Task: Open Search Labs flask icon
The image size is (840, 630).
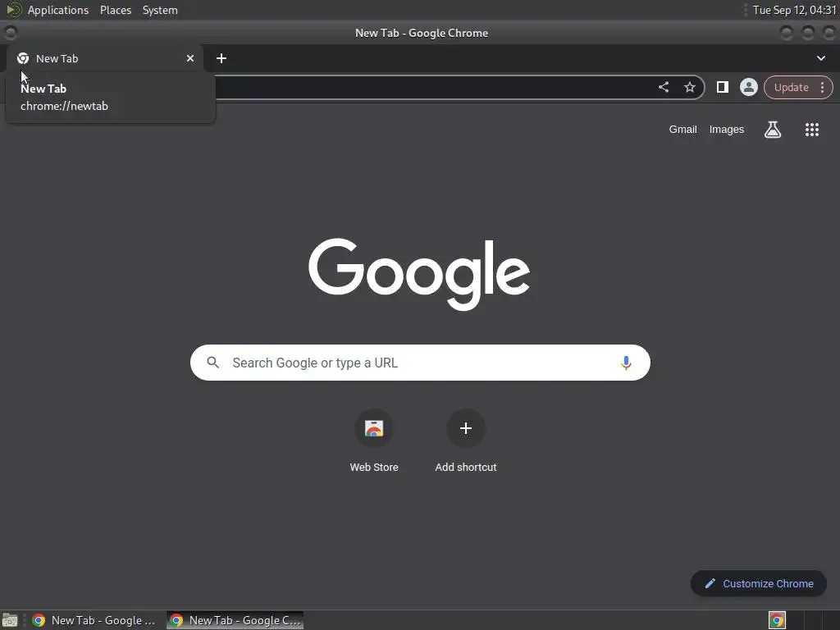Action: (x=772, y=129)
